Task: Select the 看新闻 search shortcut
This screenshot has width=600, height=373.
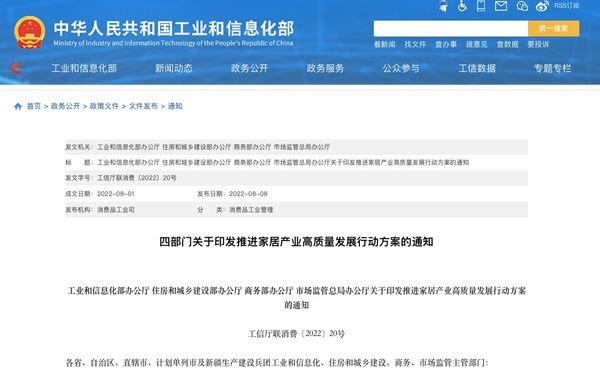Action: pos(385,44)
